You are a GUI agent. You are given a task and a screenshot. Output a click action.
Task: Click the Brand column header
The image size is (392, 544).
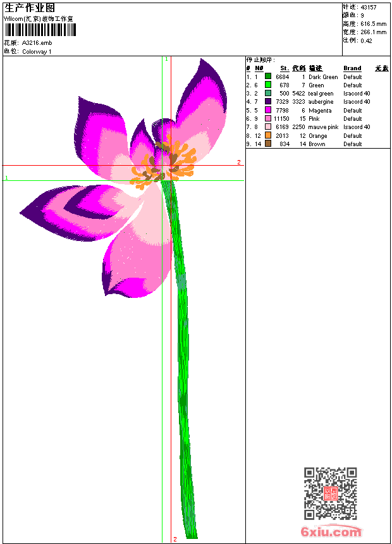pyautogui.click(x=352, y=68)
